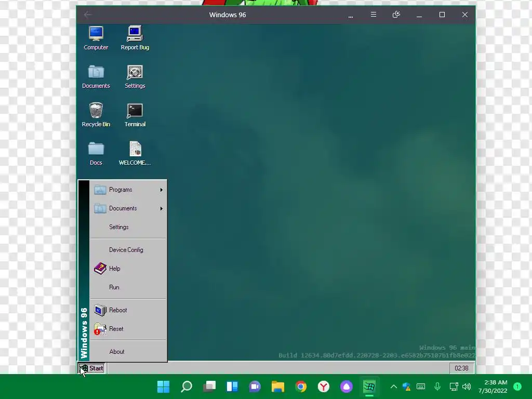Open the Settings desktop shortcut

[135, 77]
